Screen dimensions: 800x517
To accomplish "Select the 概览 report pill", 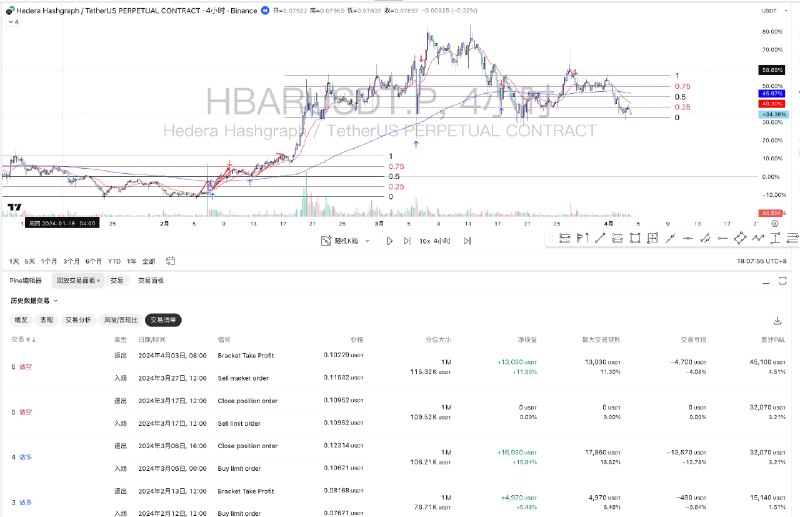I will point(20,320).
